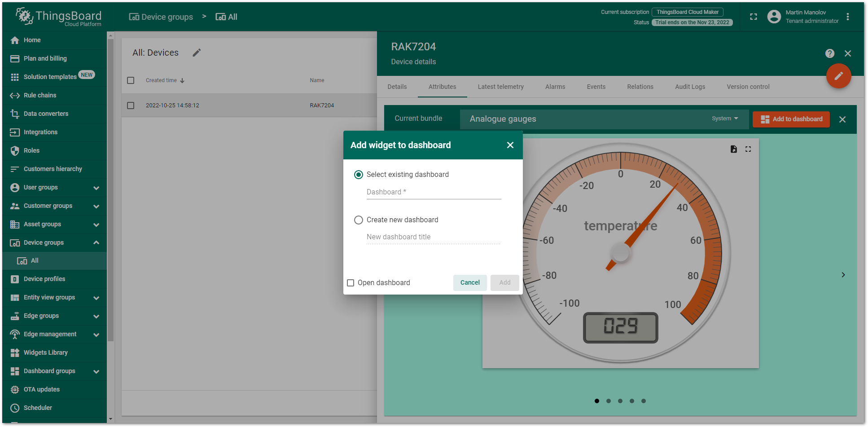Click the orange edit pencil button

(x=839, y=76)
